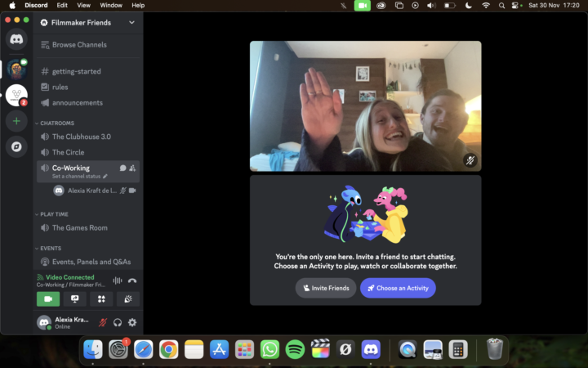
Task: Open Discord direct messages home icon
Action: point(16,38)
